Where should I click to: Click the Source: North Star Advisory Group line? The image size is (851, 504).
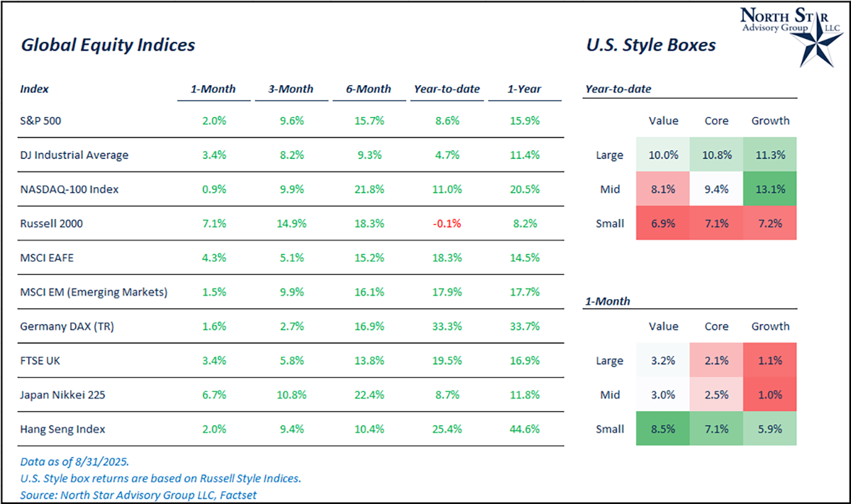(x=138, y=495)
